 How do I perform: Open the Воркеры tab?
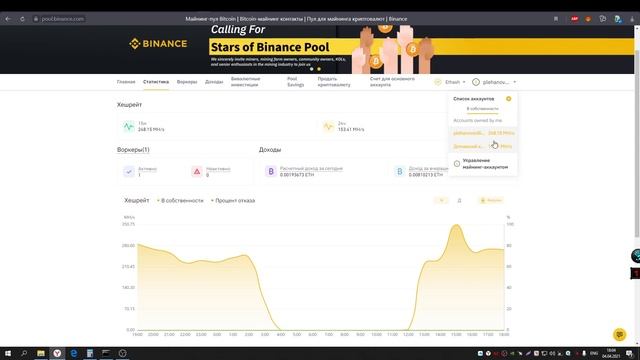[x=187, y=82]
